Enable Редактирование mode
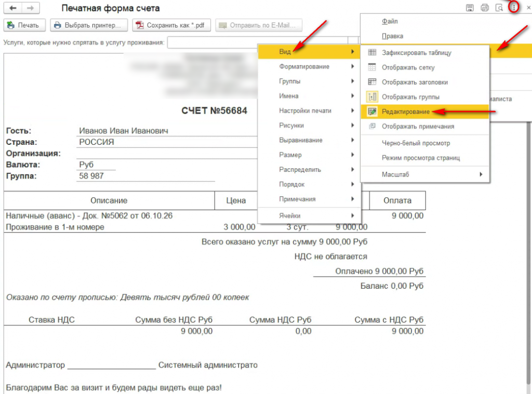The image size is (532, 394). coord(425,112)
